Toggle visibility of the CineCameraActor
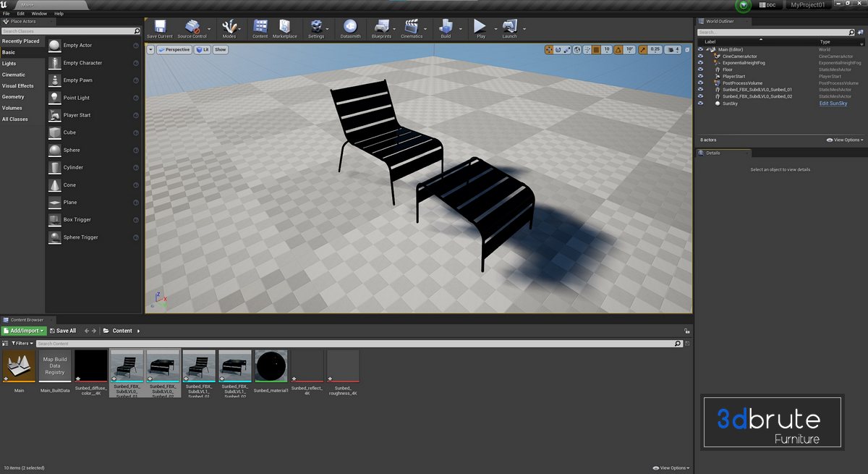 (x=700, y=56)
